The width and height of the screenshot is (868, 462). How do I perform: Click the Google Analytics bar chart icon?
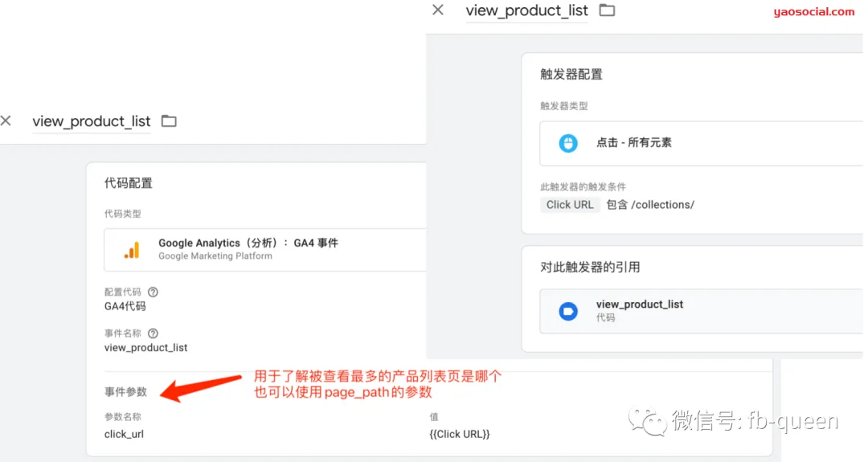pyautogui.click(x=132, y=250)
